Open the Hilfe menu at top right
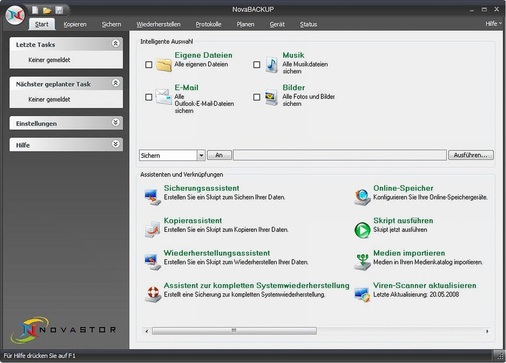Viewport: 506px width, 363px height. click(493, 24)
